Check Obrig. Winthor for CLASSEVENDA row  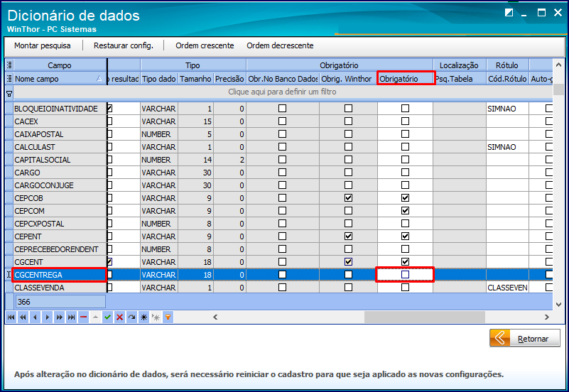coord(348,287)
